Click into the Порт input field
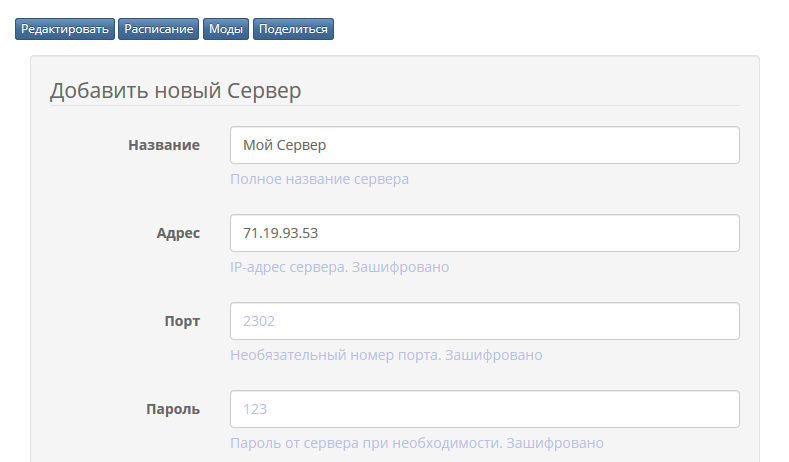Image resolution: width=789 pixels, height=462 pixels. coord(485,321)
